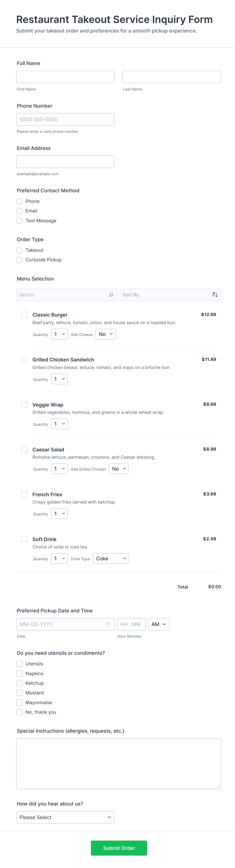
Task: Select the Veggie Wrap checkbox
Action: tap(24, 404)
